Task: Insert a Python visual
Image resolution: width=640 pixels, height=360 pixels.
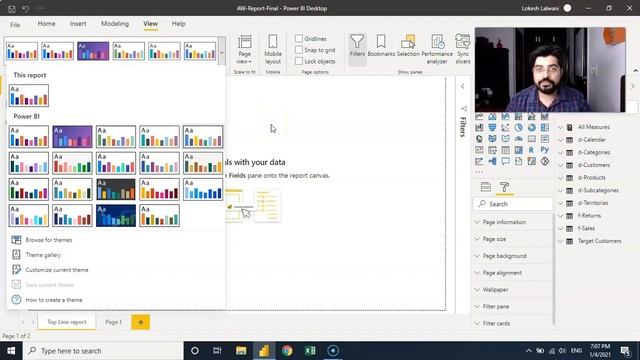Action: [x=544, y=150]
